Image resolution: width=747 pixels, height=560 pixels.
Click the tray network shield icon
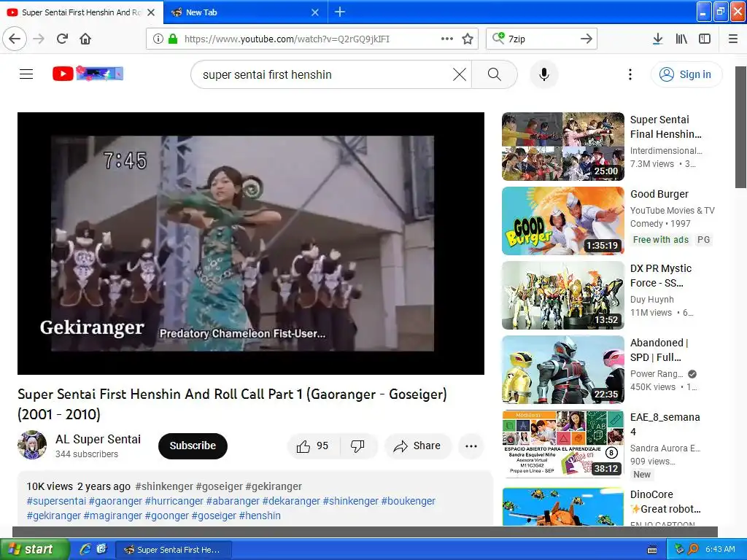pyautogui.click(x=679, y=549)
